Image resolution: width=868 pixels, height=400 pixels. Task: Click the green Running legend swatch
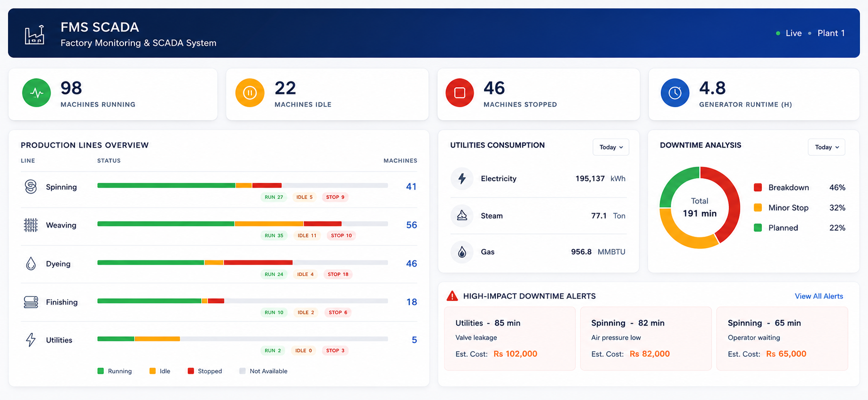pos(101,371)
